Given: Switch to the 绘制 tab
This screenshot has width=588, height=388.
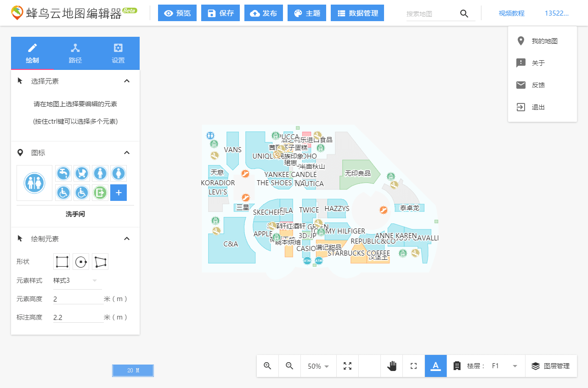Looking at the screenshot, I should click(32, 53).
